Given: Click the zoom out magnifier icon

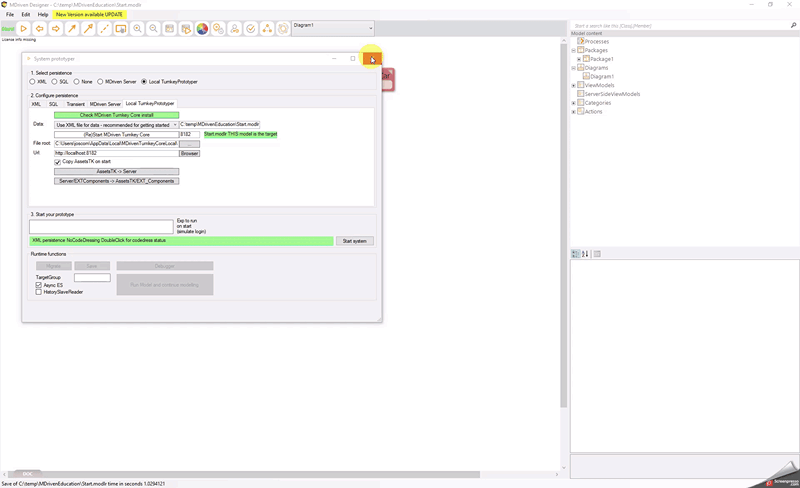Looking at the screenshot, I should (x=153, y=29).
